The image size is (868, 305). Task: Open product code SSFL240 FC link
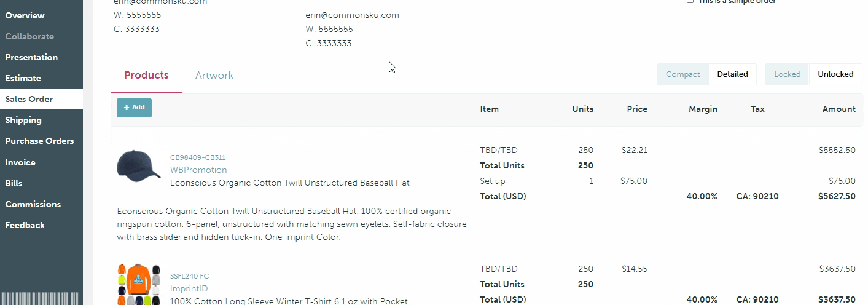coord(189,276)
